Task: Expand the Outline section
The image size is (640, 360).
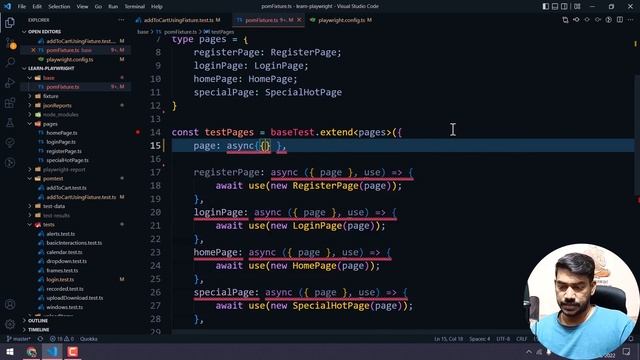Action: tap(38, 321)
